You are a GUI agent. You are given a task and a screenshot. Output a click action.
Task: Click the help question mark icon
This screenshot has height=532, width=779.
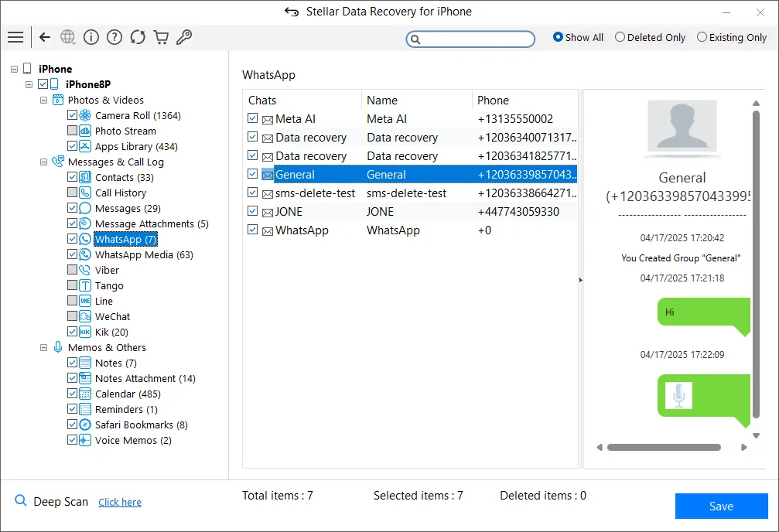coord(114,37)
